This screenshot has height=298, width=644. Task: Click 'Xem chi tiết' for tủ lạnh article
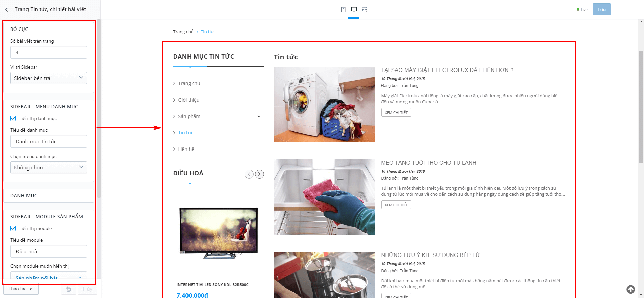click(x=396, y=205)
